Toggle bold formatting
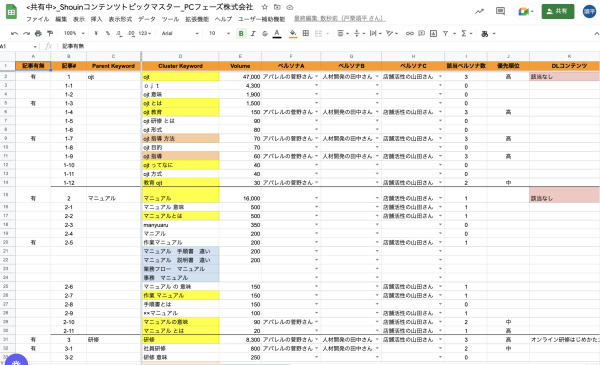Screen dimensions: 600x365 coord(241,34)
